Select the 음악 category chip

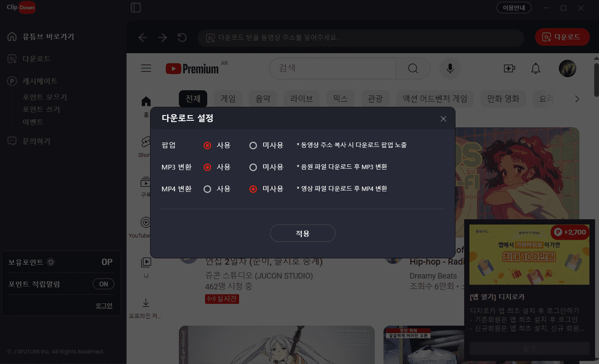point(263,99)
